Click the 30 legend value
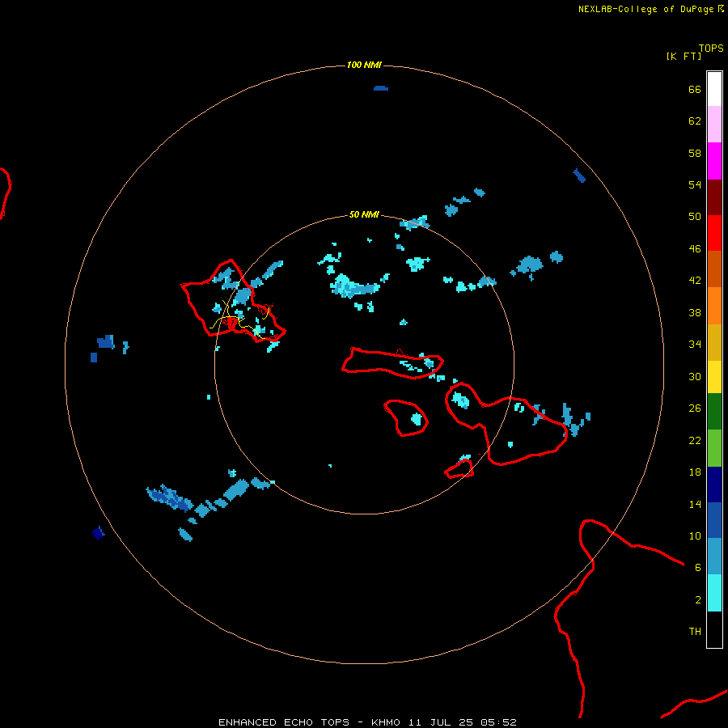728x728 pixels. (x=695, y=376)
